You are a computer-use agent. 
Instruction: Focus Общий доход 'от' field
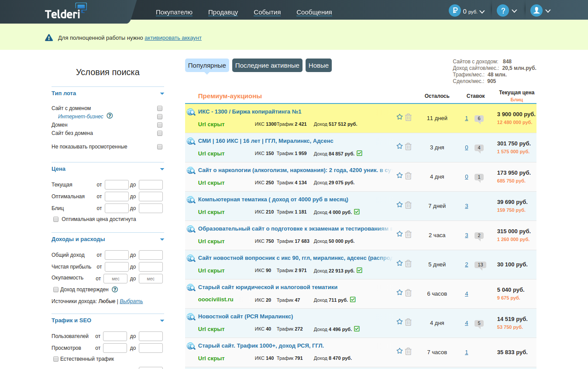[x=117, y=255]
